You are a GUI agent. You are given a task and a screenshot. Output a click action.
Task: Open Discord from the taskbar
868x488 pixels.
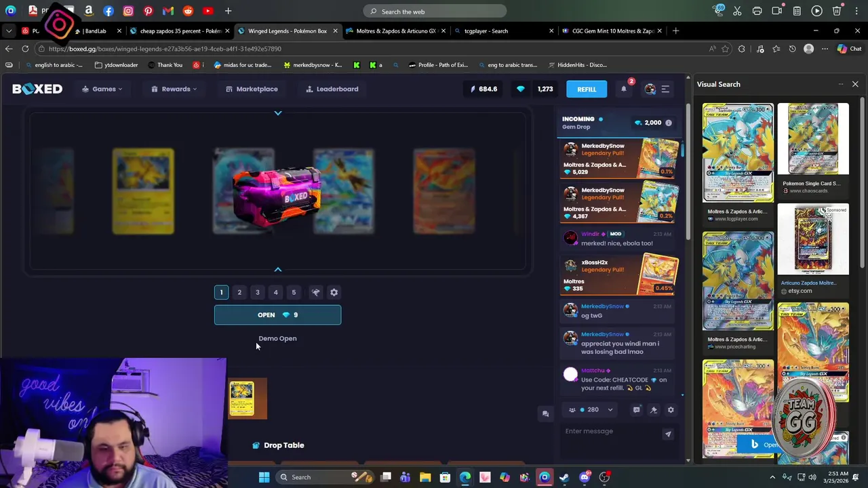pyautogui.click(x=585, y=477)
